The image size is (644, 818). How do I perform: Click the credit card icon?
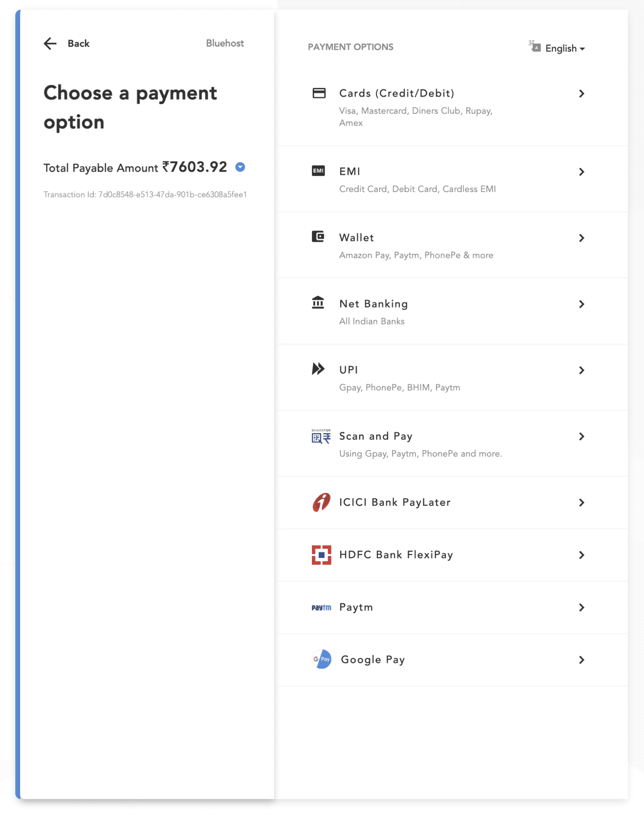319,93
